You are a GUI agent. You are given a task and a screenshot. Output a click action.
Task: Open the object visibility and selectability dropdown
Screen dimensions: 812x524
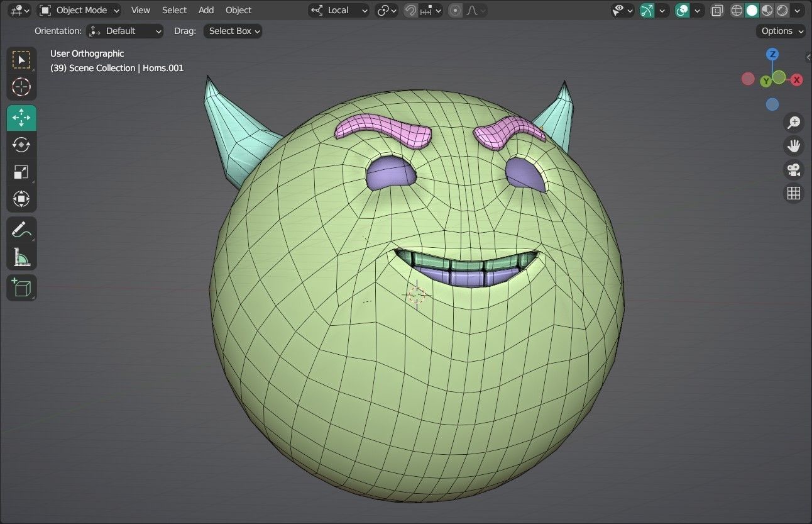(623, 10)
